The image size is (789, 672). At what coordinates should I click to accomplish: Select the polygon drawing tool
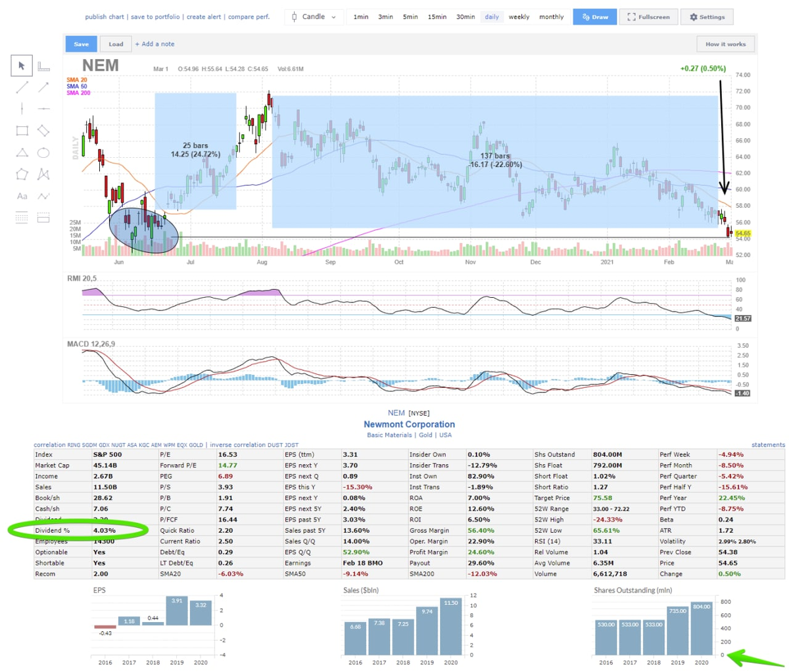(x=22, y=174)
